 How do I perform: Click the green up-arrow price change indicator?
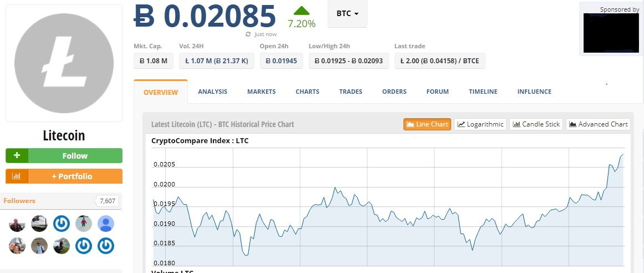point(301,11)
